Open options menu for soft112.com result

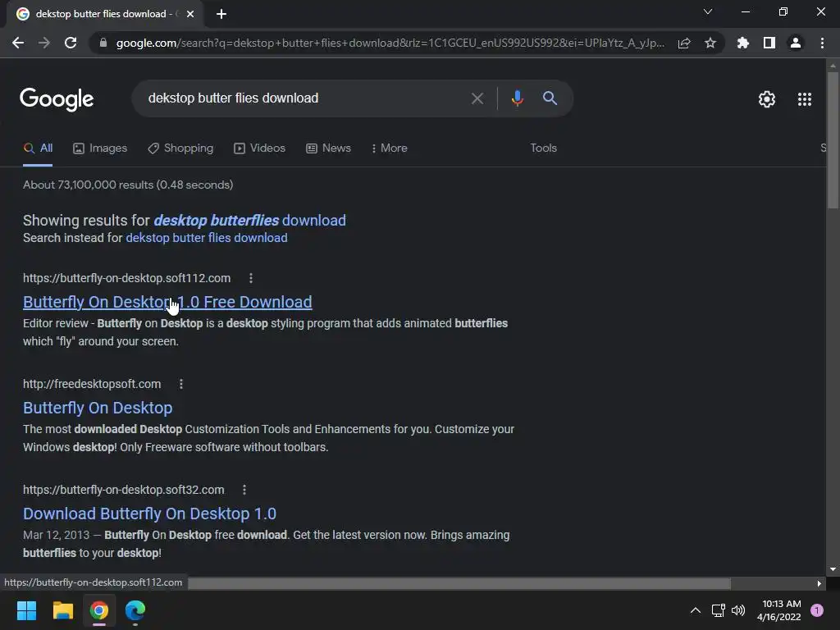pyautogui.click(x=251, y=278)
